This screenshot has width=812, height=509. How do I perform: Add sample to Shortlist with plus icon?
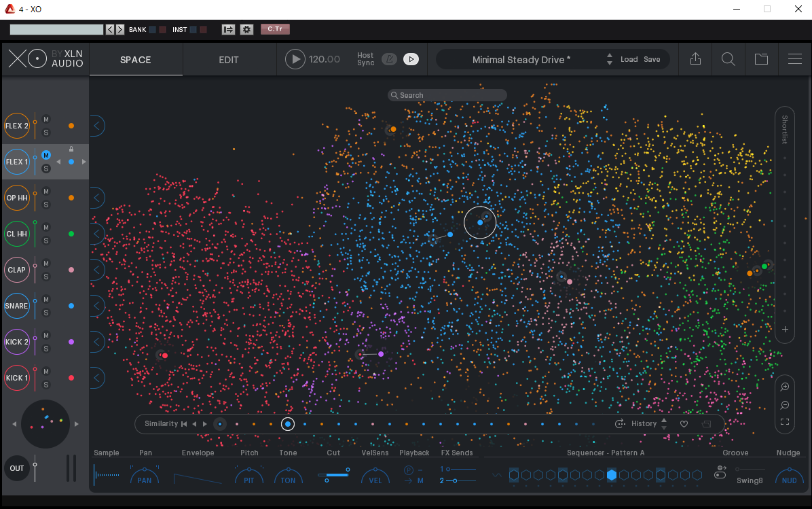pos(785,329)
